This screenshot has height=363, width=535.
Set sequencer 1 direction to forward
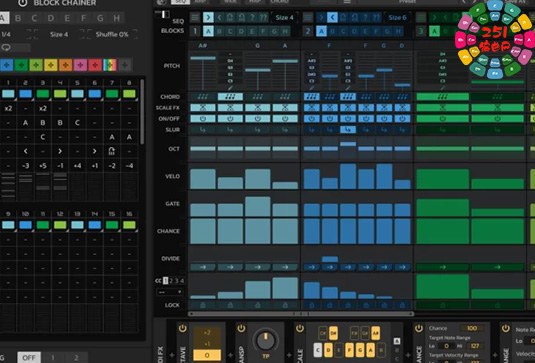pos(208,17)
